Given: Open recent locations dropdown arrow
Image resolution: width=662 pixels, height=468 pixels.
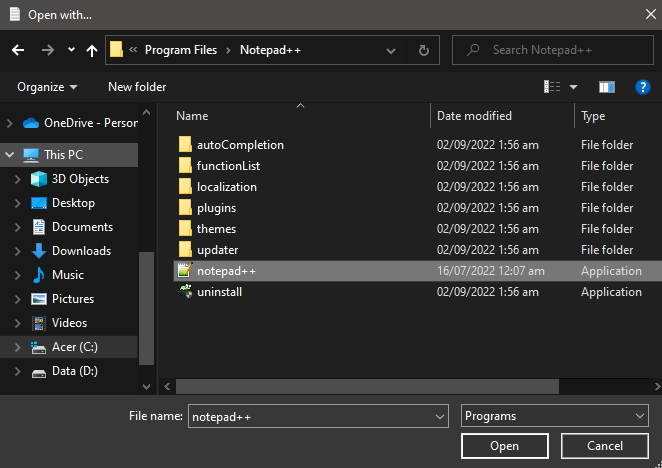Looking at the screenshot, I should 71,50.
